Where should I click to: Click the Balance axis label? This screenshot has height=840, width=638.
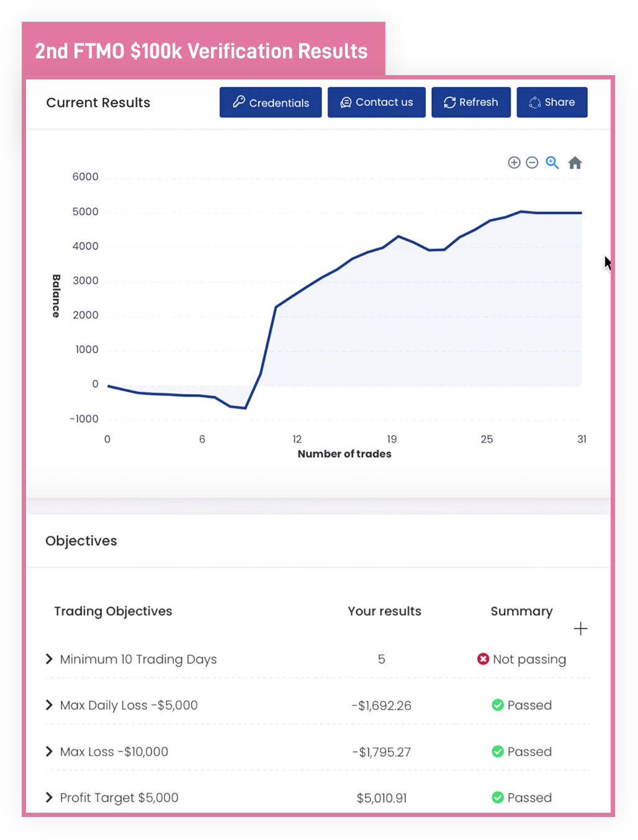point(56,296)
